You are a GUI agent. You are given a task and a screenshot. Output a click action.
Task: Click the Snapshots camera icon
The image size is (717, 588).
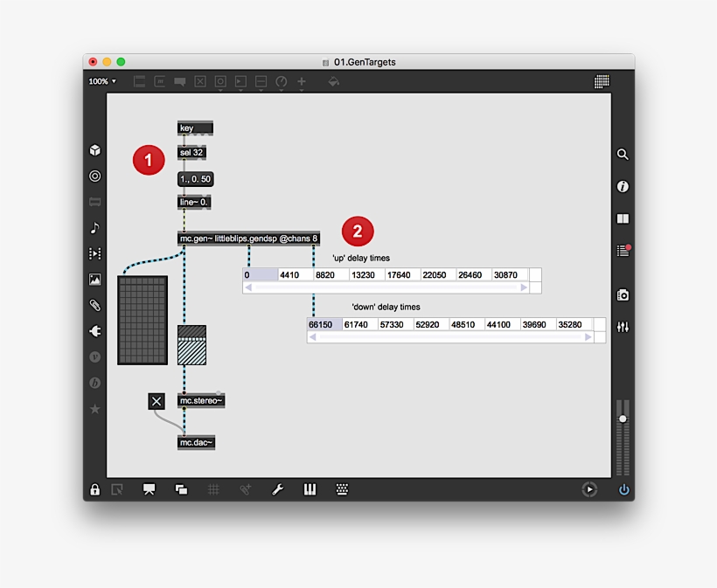[x=623, y=295]
